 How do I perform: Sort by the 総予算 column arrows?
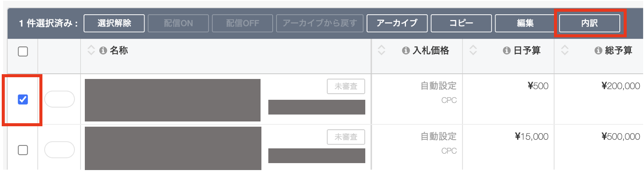(x=564, y=51)
